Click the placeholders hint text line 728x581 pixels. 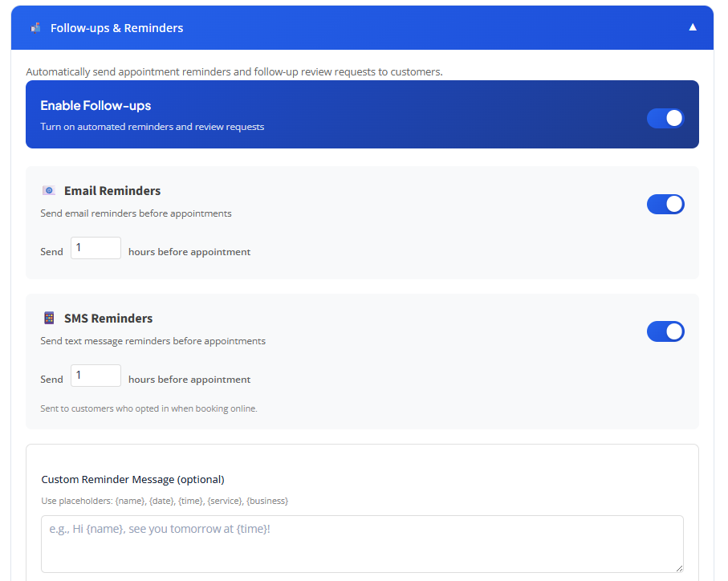tap(165, 501)
